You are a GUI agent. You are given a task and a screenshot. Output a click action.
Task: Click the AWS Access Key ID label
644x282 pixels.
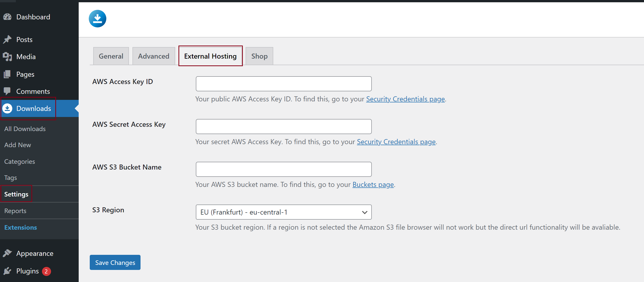[123, 82]
